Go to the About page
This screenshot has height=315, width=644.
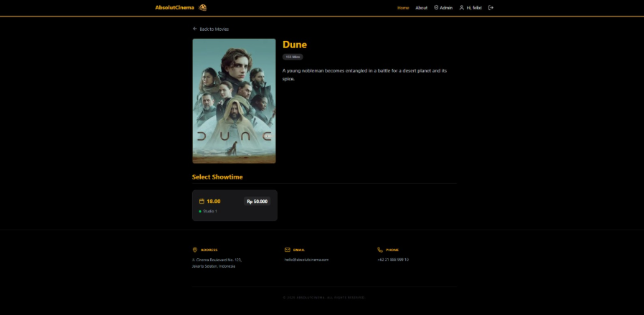coord(421,8)
